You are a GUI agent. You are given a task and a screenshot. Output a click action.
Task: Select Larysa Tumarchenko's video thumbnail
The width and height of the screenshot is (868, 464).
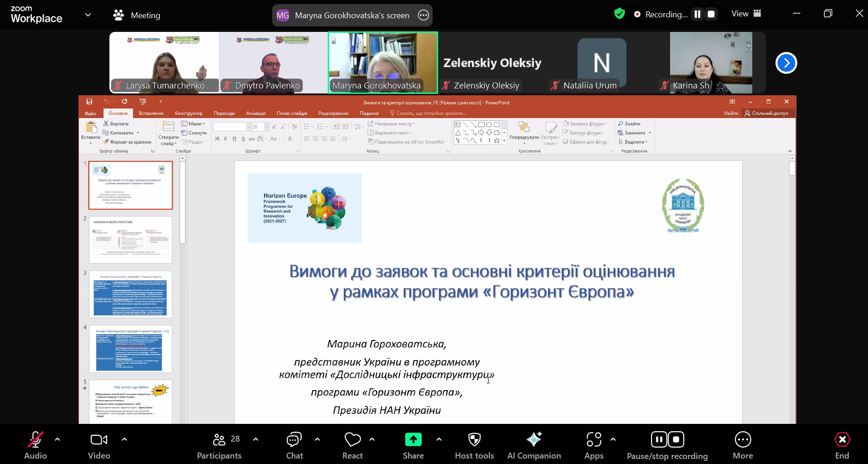[x=164, y=62]
